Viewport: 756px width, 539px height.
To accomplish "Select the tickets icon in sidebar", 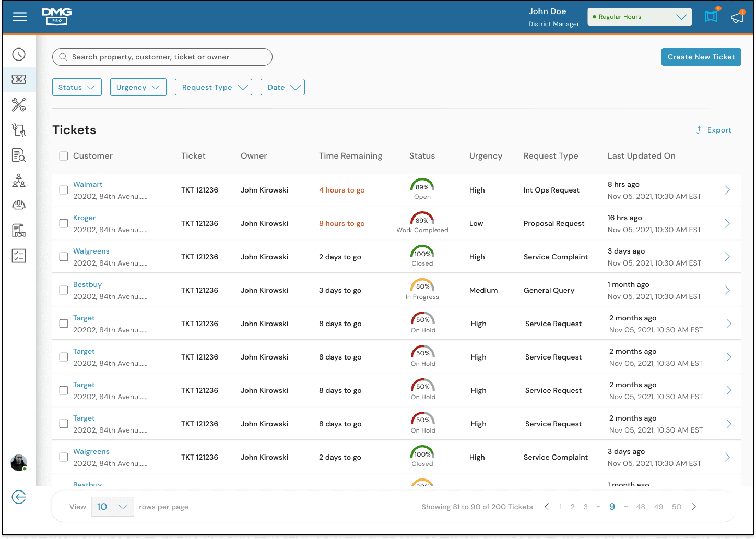I will [19, 79].
